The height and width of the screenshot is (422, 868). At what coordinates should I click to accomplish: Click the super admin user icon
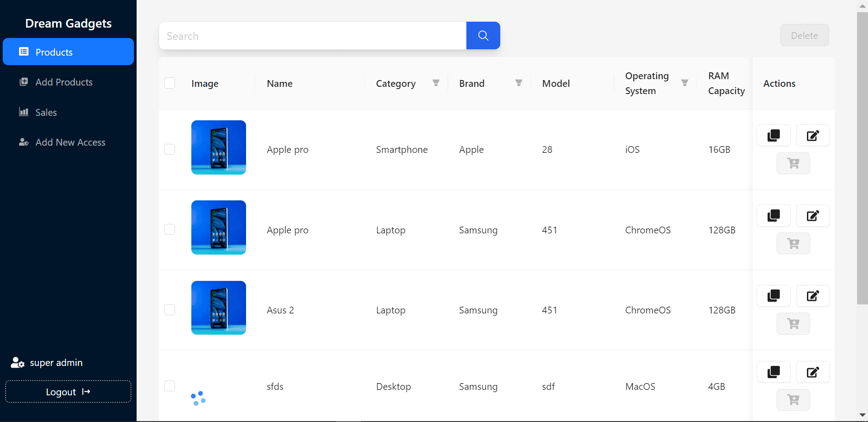17,362
